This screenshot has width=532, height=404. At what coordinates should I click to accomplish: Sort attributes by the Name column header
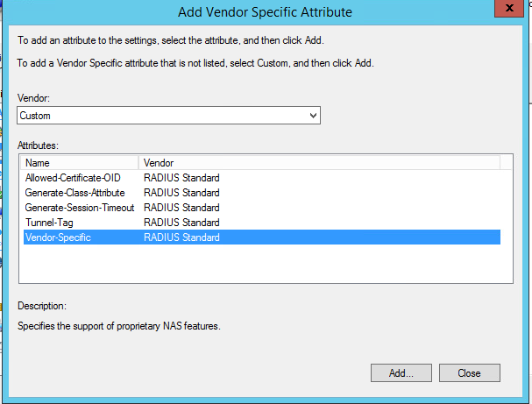pyautogui.click(x=80, y=163)
